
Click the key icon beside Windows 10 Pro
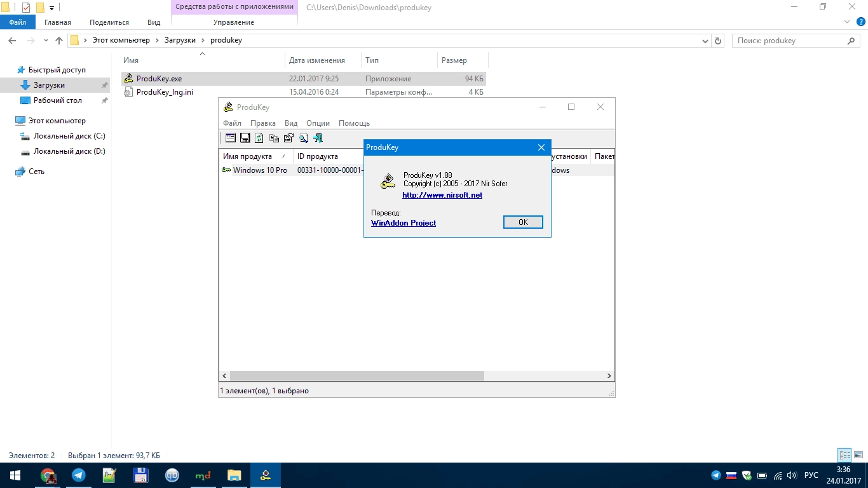pos(226,170)
